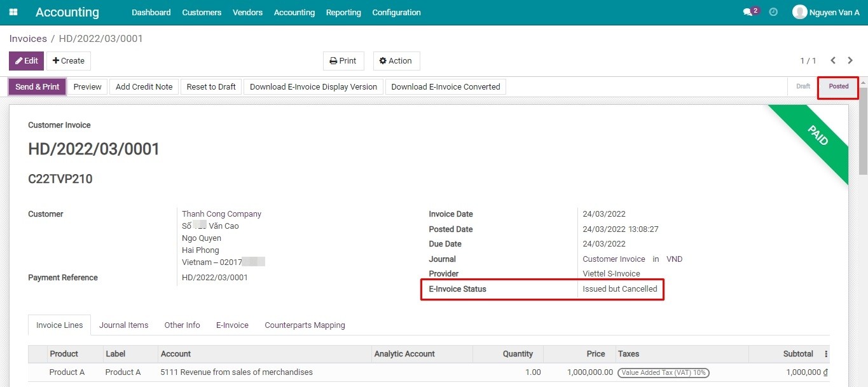
Task: Go to the previous record arrow
Action: 833,60
